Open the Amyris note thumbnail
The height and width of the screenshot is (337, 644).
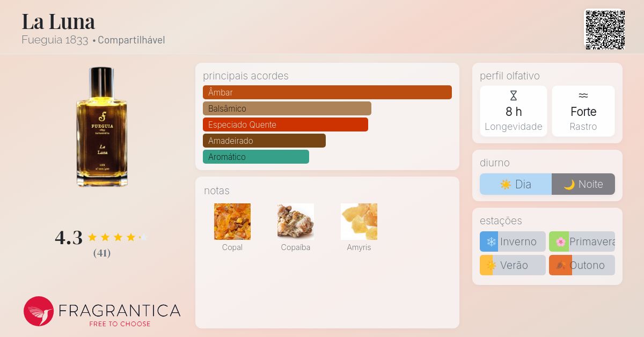(359, 222)
